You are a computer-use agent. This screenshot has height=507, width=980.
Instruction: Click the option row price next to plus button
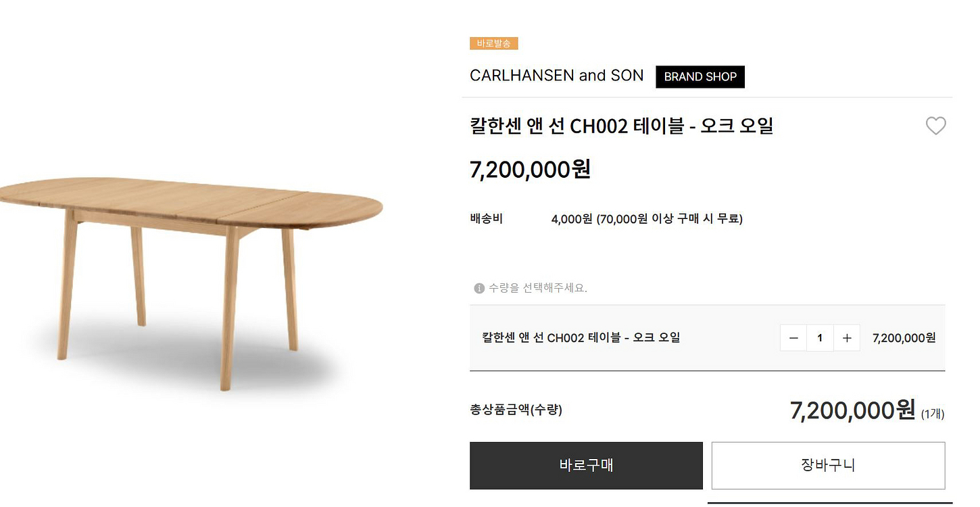click(x=904, y=338)
